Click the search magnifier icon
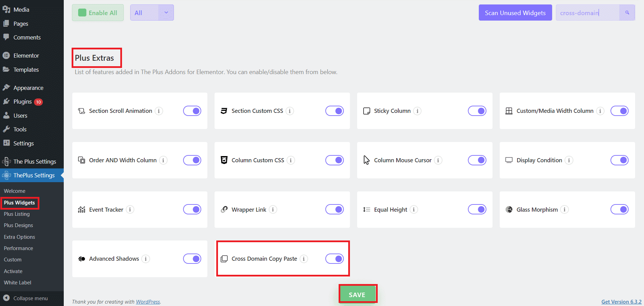Image resolution: width=644 pixels, height=306 pixels. coord(627,13)
